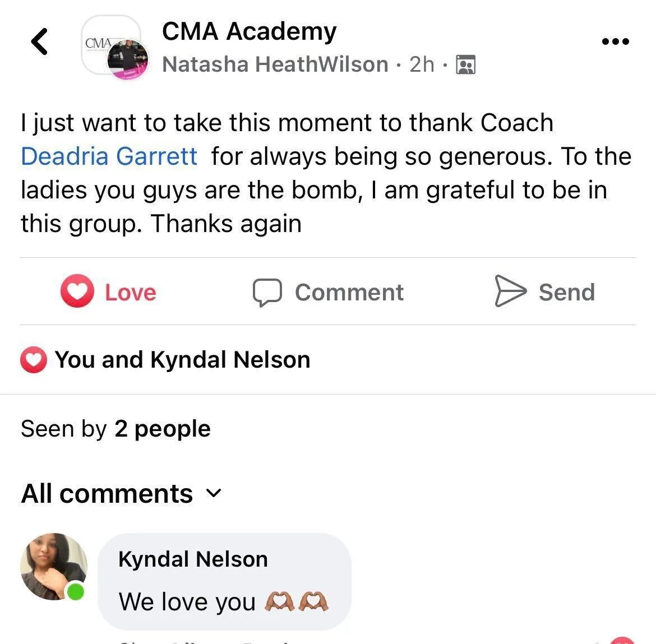The image size is (656, 644).
Task: Tap the red heart Love reaction icon
Action: point(77,291)
